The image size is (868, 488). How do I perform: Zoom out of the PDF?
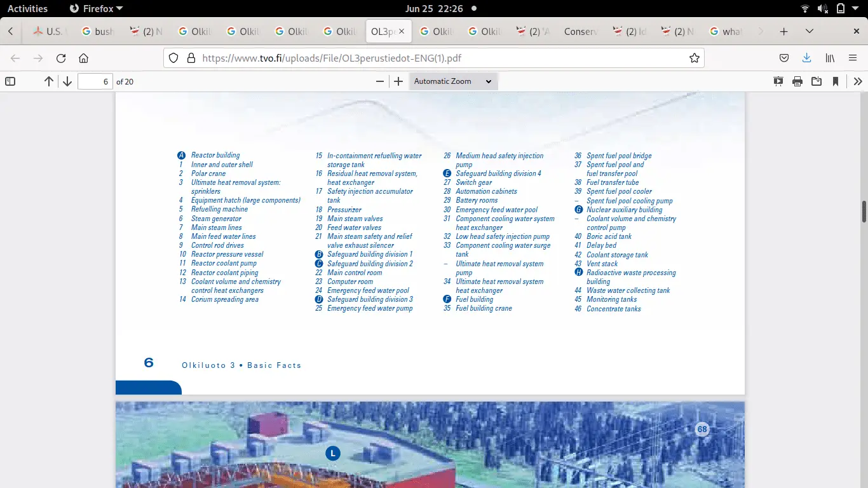tap(380, 81)
